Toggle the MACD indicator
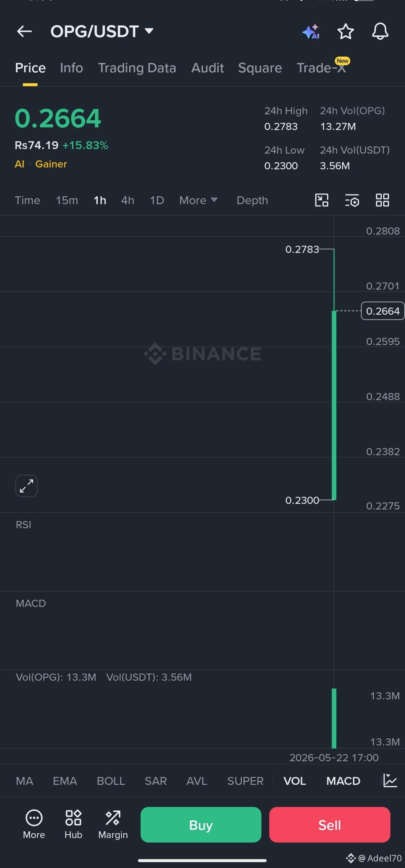 pyautogui.click(x=343, y=781)
